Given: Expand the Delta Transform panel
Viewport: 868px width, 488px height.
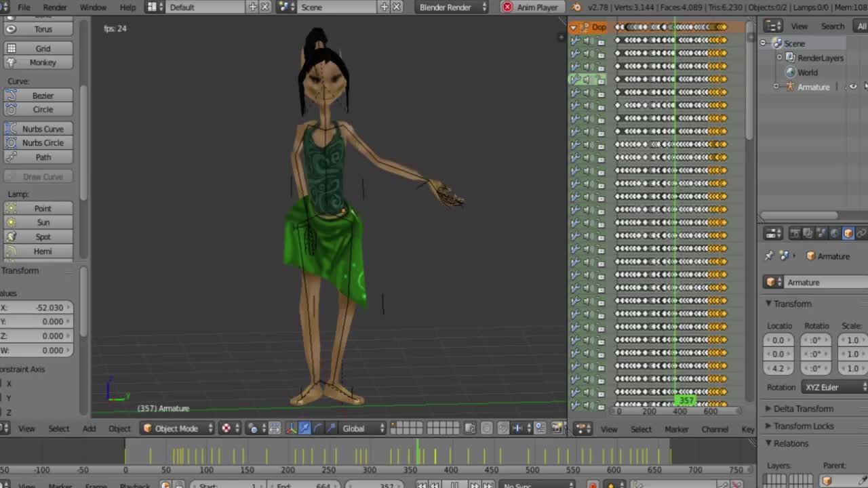Looking at the screenshot, I should coord(804,409).
